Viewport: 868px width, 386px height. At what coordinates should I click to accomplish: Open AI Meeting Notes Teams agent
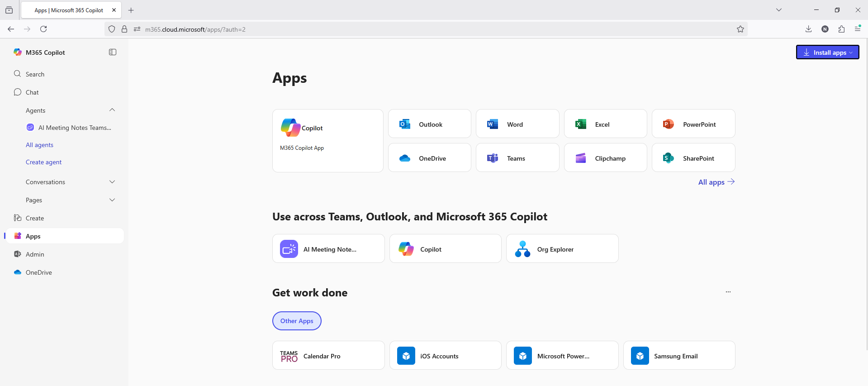[x=69, y=128]
